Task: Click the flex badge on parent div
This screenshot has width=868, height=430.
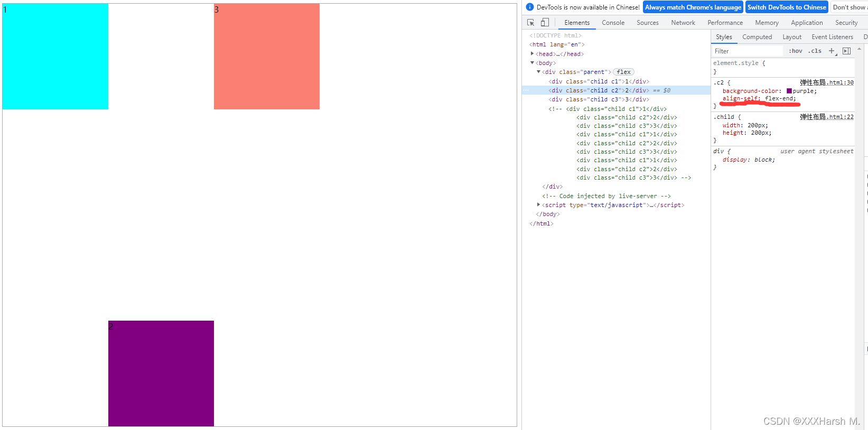Action: (624, 72)
